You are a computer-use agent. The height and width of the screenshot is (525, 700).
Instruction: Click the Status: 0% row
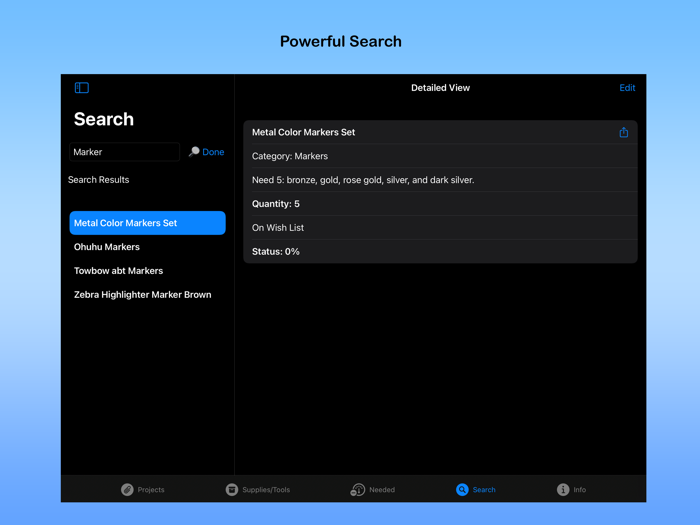[440, 252]
